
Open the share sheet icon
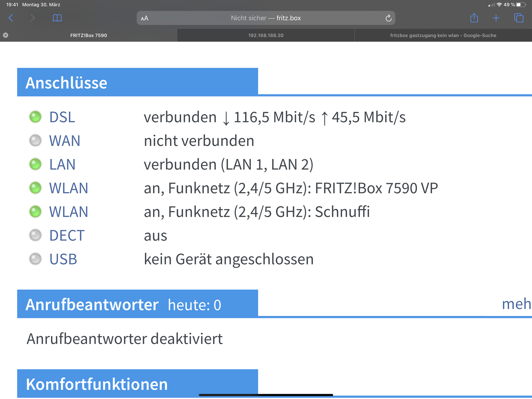[x=474, y=18]
